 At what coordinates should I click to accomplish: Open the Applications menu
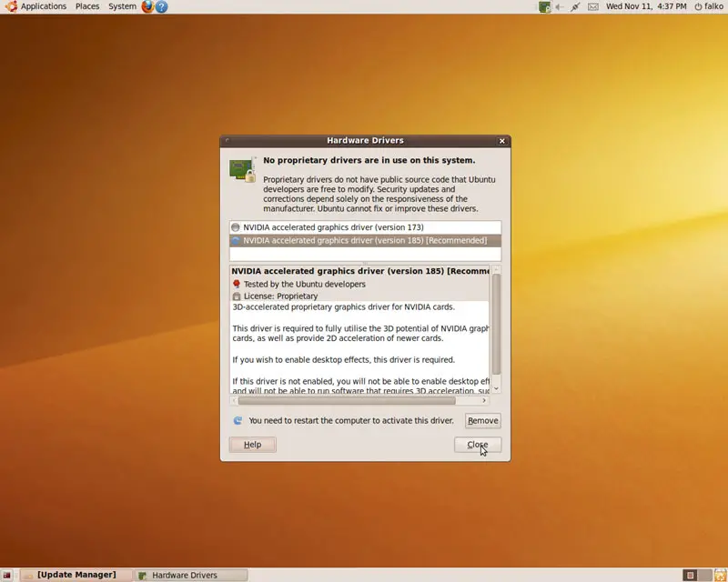coord(36,6)
